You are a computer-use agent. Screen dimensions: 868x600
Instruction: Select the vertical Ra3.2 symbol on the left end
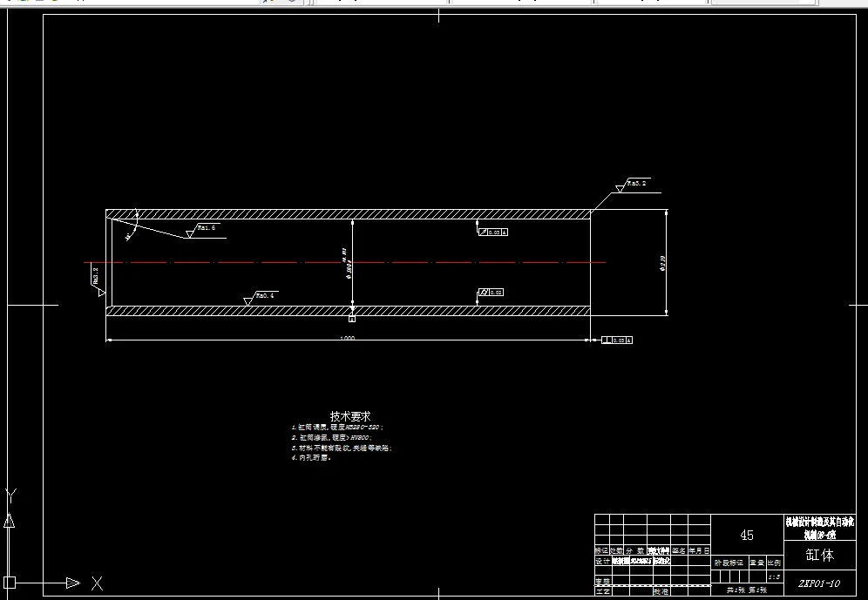pyautogui.click(x=98, y=281)
